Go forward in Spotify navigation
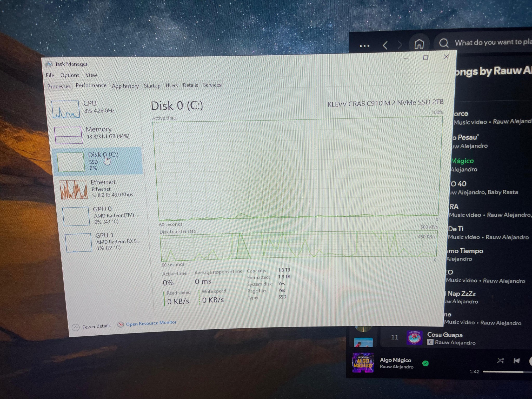Image resolution: width=532 pixels, height=399 pixels. pyautogui.click(x=400, y=45)
